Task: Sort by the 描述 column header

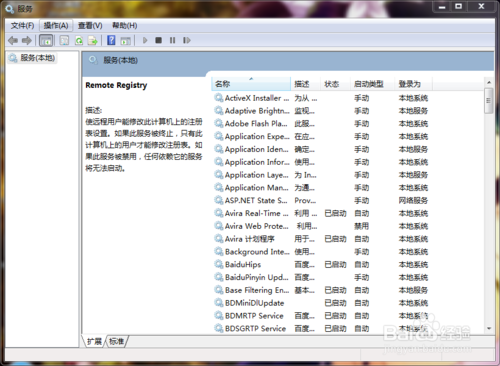Action: [306, 84]
